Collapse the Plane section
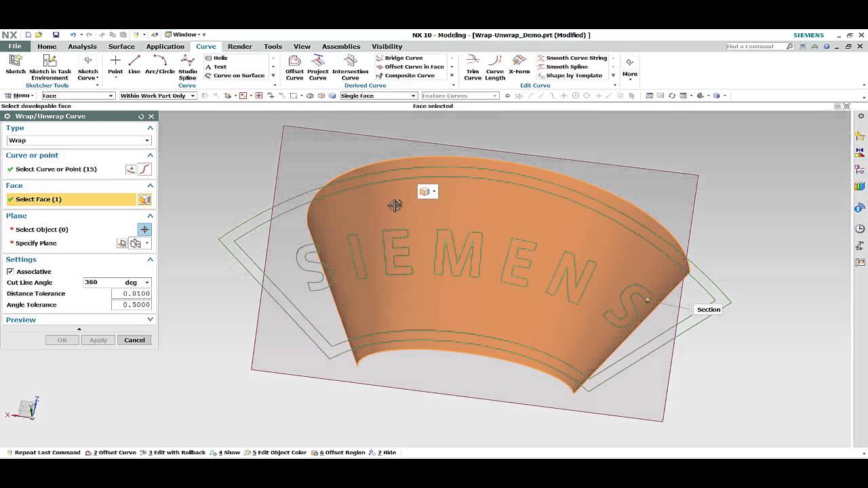Viewport: 868px width, 488px height. click(x=150, y=216)
